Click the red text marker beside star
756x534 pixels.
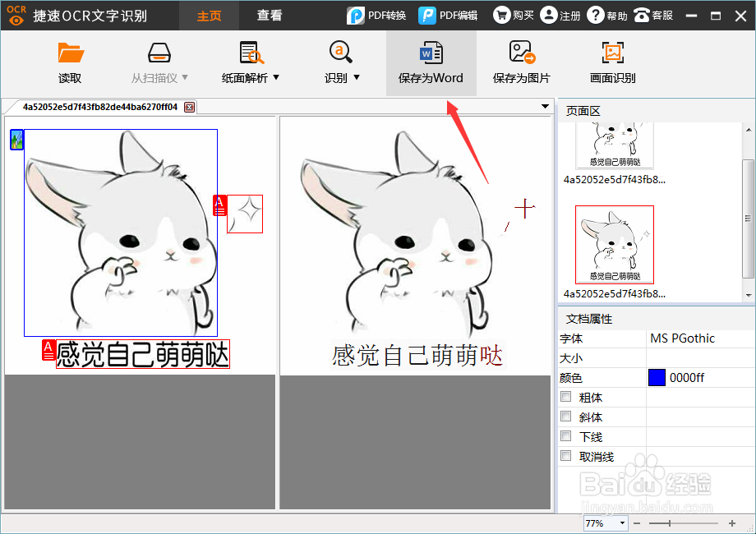tap(220, 205)
